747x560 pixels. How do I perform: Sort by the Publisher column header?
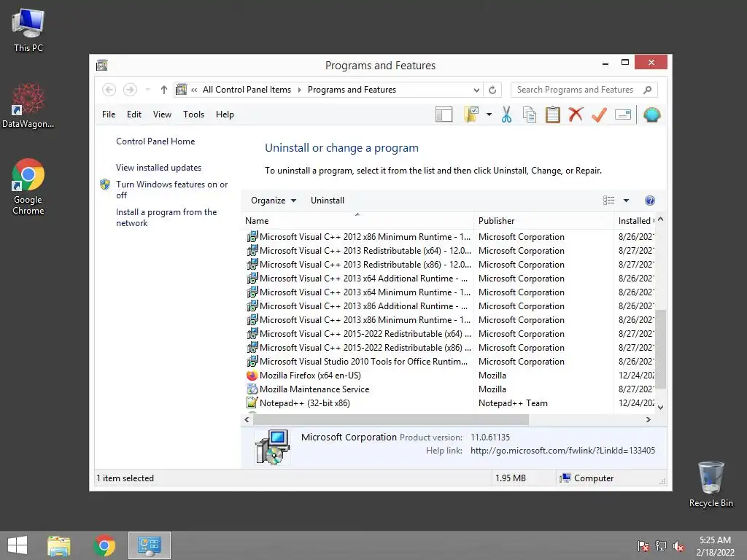(543, 220)
